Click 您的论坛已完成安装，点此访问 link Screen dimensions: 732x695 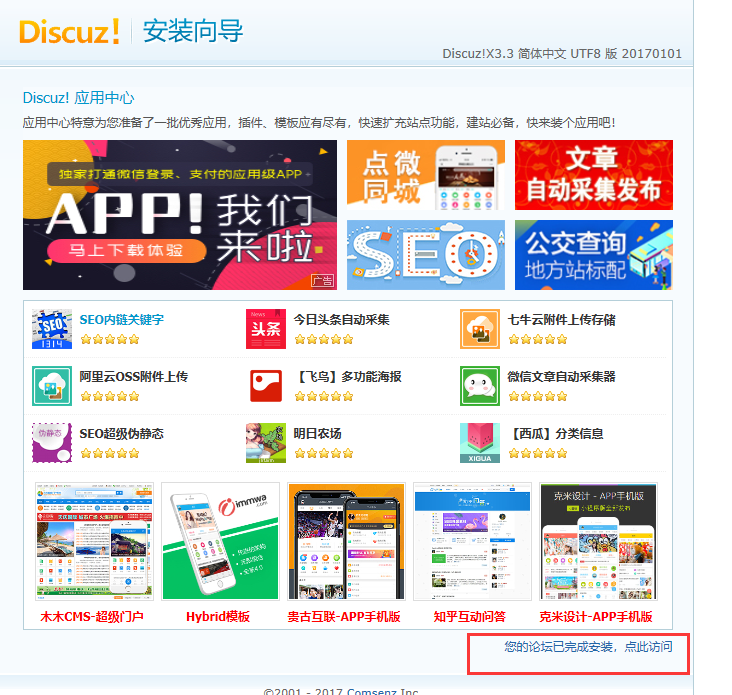coord(588,646)
